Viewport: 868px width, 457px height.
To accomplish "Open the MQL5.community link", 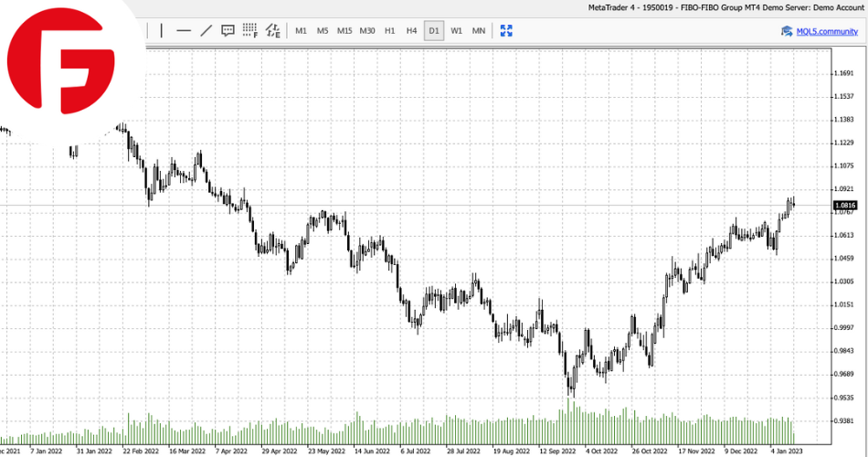I will pos(826,31).
